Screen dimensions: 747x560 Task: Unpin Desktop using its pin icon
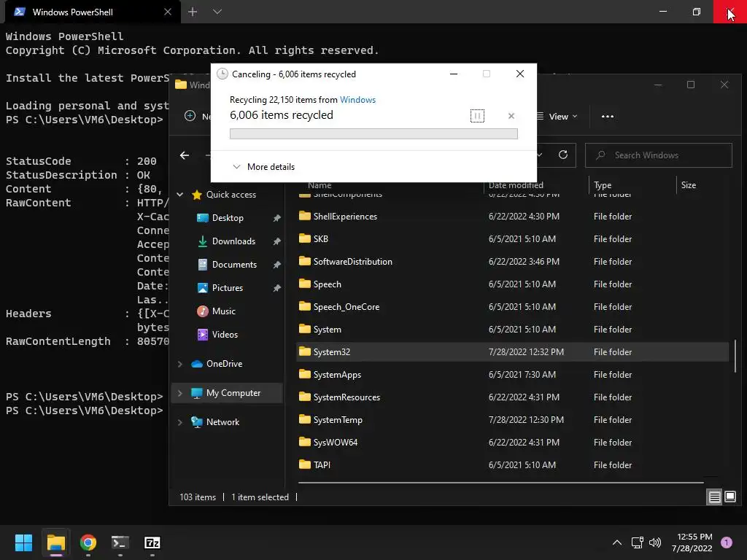(x=276, y=218)
